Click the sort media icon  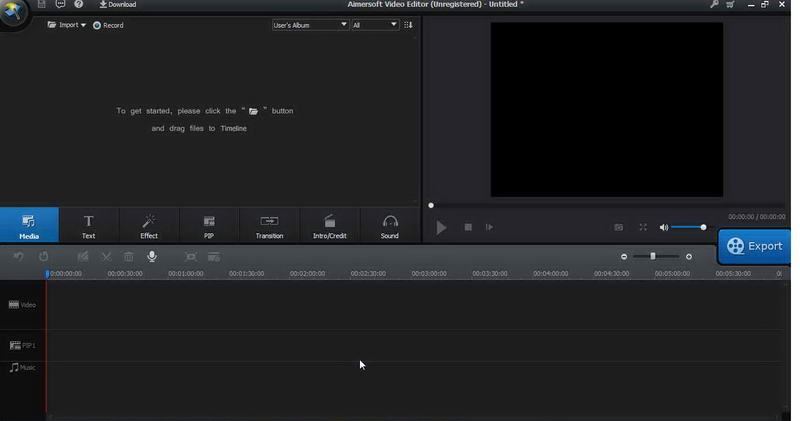point(408,25)
